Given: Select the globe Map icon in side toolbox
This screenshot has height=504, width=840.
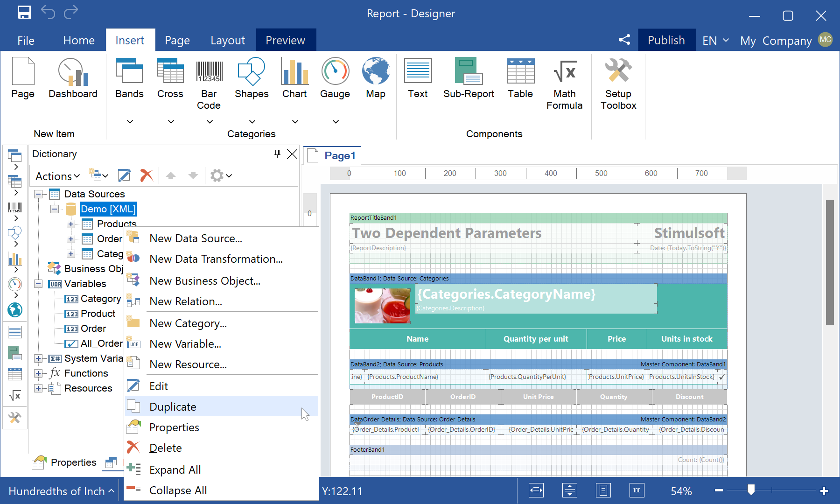Looking at the screenshot, I should click(15, 309).
